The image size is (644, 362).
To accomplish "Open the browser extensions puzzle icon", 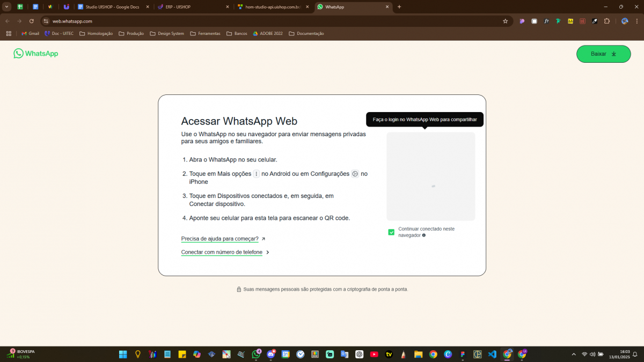I will click(607, 21).
